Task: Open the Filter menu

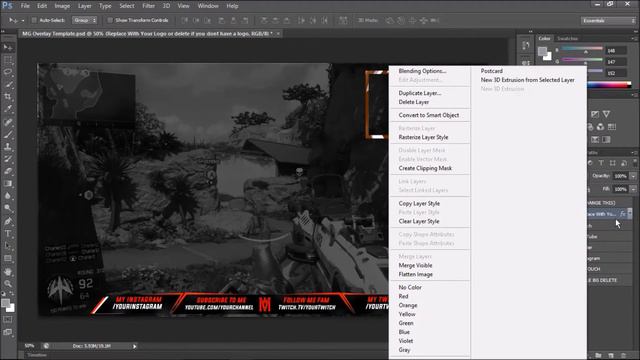Action: coord(149,6)
